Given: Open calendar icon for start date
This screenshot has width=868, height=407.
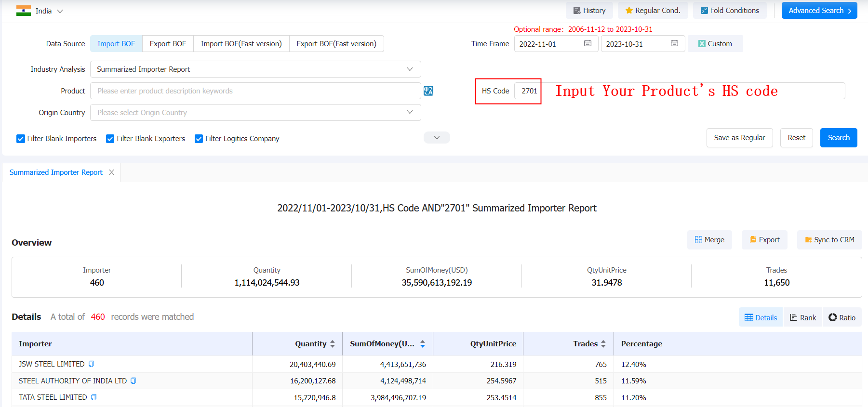Looking at the screenshot, I should pos(588,44).
